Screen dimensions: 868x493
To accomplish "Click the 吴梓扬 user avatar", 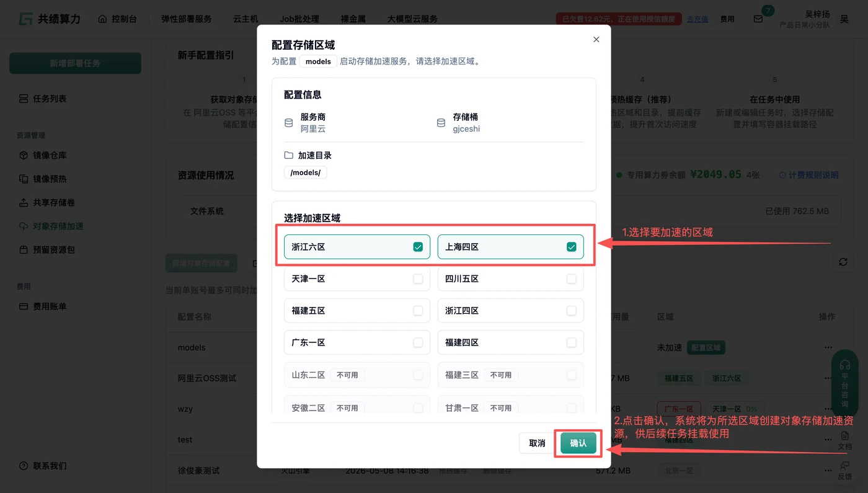I will pyautogui.click(x=844, y=19).
